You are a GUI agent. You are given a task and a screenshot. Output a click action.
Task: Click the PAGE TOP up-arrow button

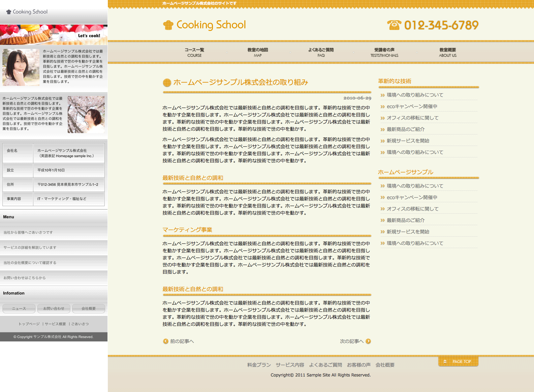click(458, 361)
